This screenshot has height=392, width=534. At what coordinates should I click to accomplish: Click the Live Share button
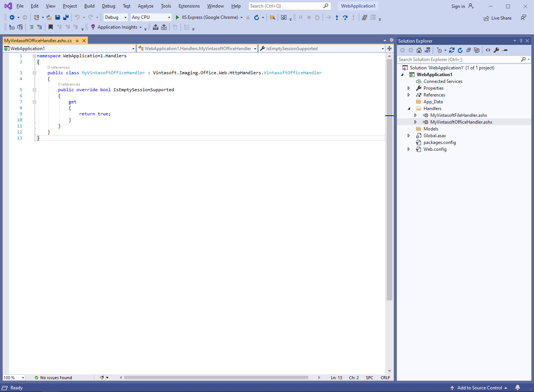click(x=497, y=18)
